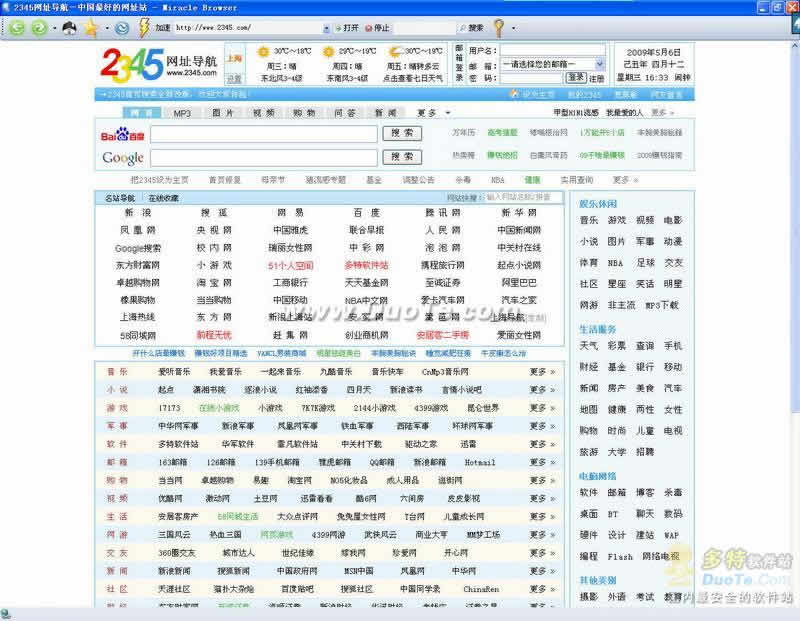Screen dimensions: 800x621
Task: Click the lightning bolt accelerate icon
Action: point(144,28)
